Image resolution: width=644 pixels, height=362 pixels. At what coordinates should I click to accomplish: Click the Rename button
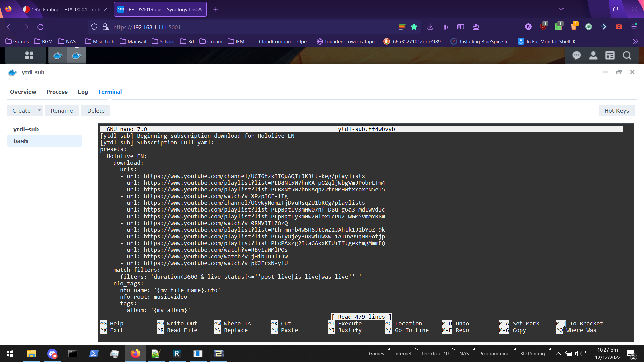tap(62, 110)
